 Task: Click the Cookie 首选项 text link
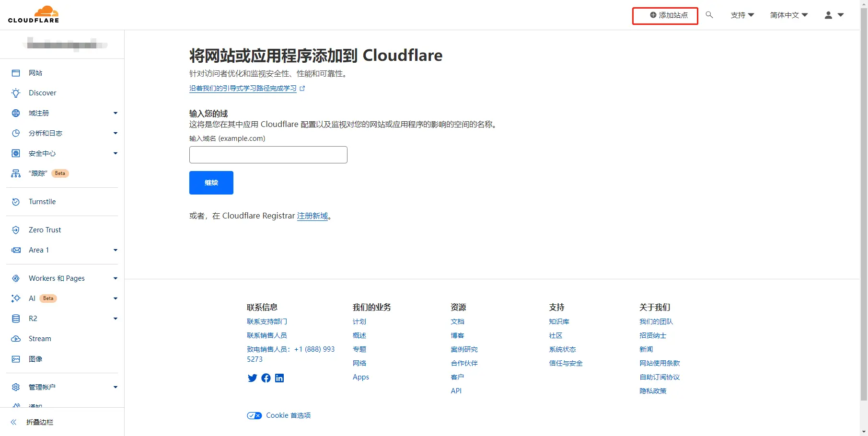(289, 415)
